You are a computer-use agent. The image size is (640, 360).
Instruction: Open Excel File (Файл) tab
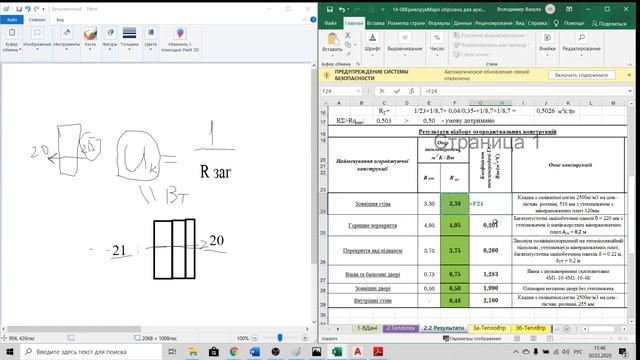pos(331,23)
